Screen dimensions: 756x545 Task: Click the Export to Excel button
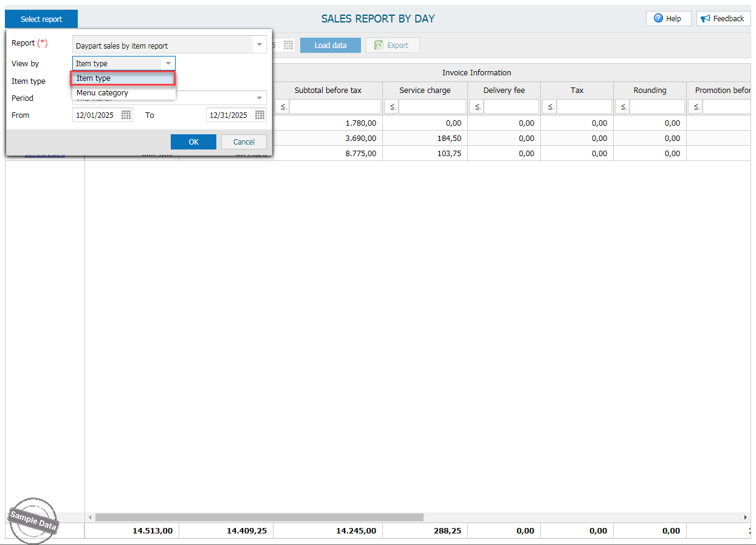(x=392, y=46)
